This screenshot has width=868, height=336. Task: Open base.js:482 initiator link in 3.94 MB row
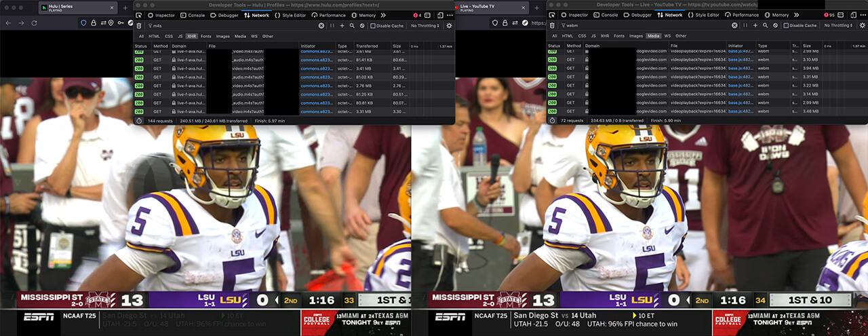coord(741,69)
